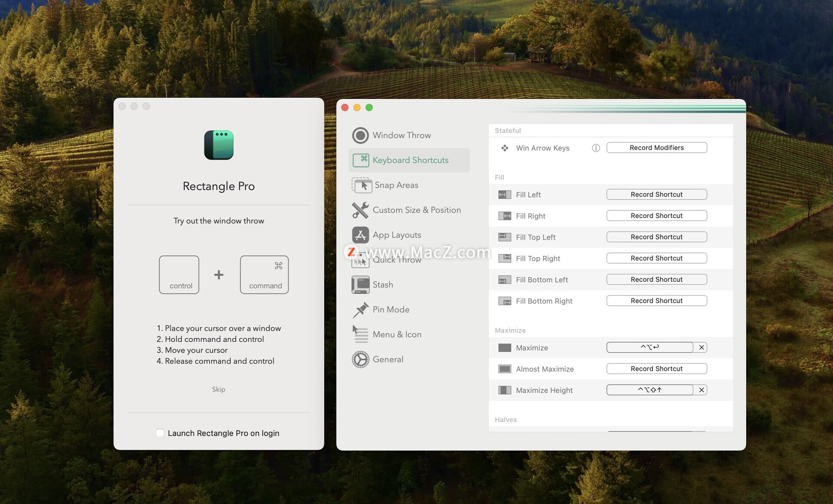Viewport: 833px width, 504px height.
Task: Click the 'Stateful' section header
Action: (x=508, y=131)
